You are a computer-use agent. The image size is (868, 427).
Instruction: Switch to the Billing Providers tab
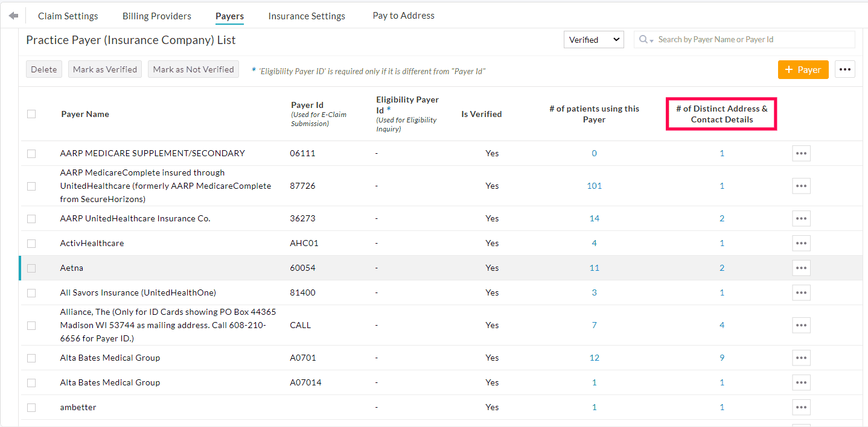point(156,16)
